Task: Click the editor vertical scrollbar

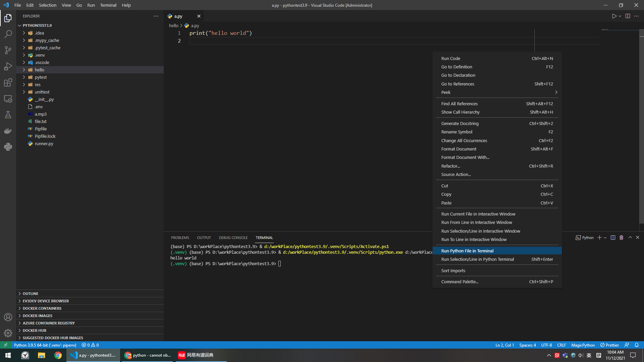Action: tap(641, 126)
